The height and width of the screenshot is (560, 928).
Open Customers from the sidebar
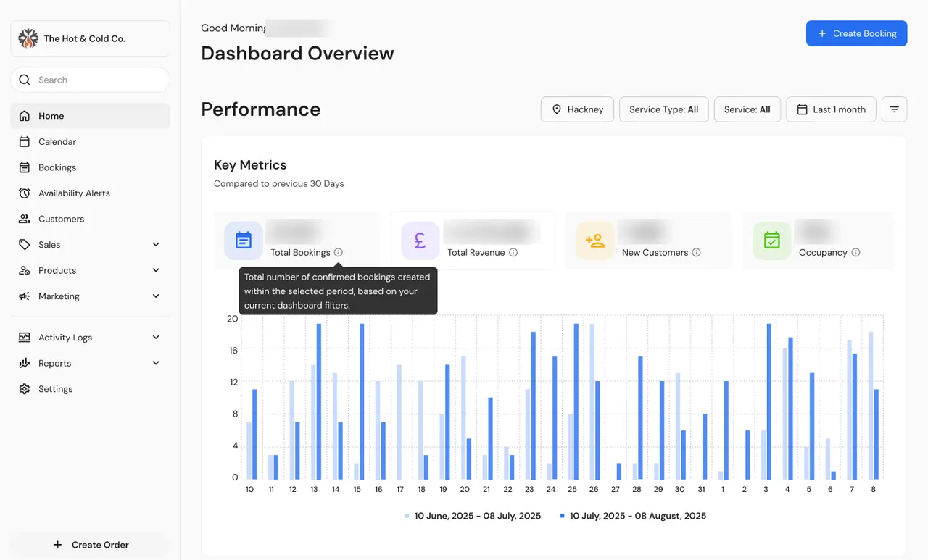click(x=90, y=219)
